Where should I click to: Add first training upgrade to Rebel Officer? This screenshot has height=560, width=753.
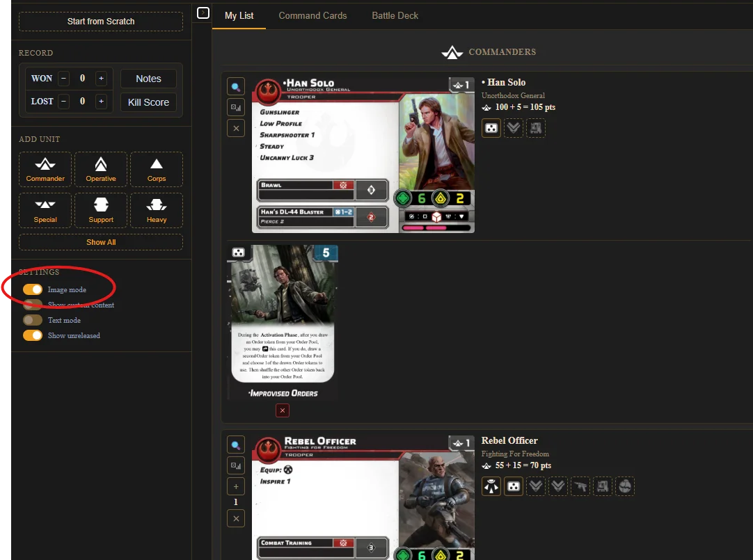click(x=535, y=486)
